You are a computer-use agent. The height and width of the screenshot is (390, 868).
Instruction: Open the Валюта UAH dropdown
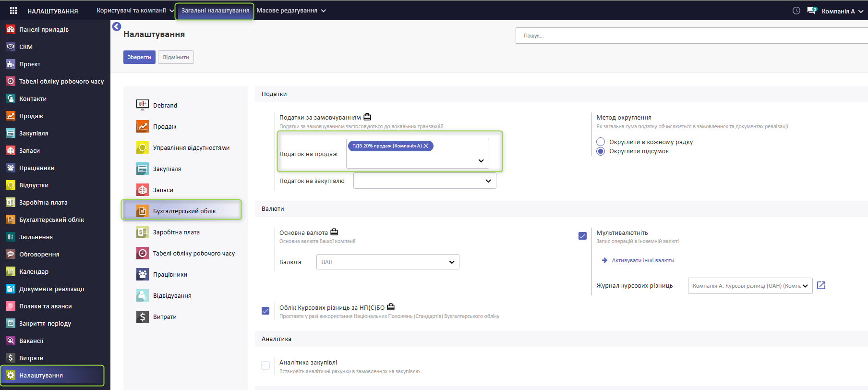pyautogui.click(x=388, y=262)
